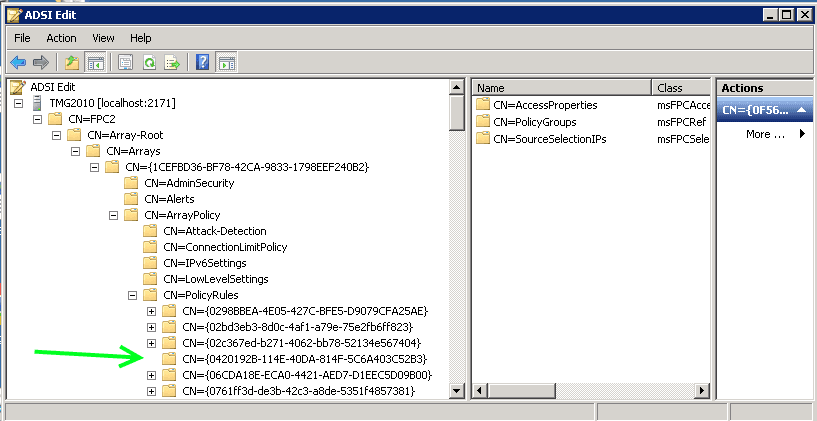Click the ADSI Edit root node icon
This screenshot has height=421, width=817.
click(x=18, y=87)
